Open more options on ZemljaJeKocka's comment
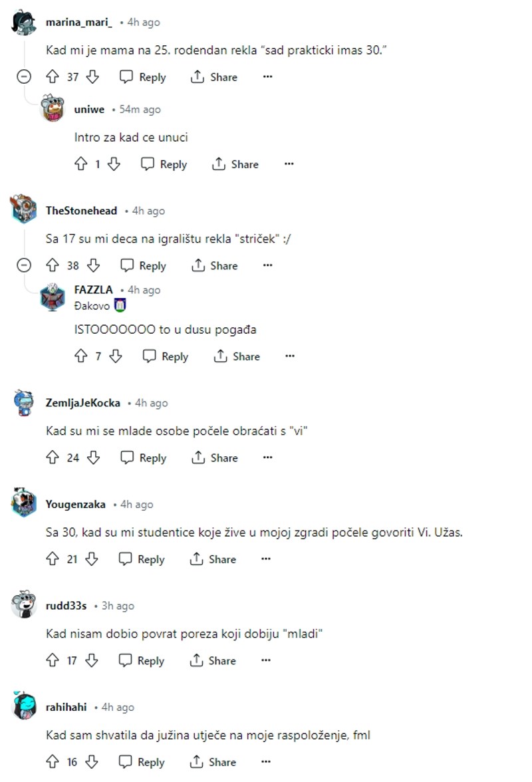Viewport: 532px width, 782px height. pos(267,457)
